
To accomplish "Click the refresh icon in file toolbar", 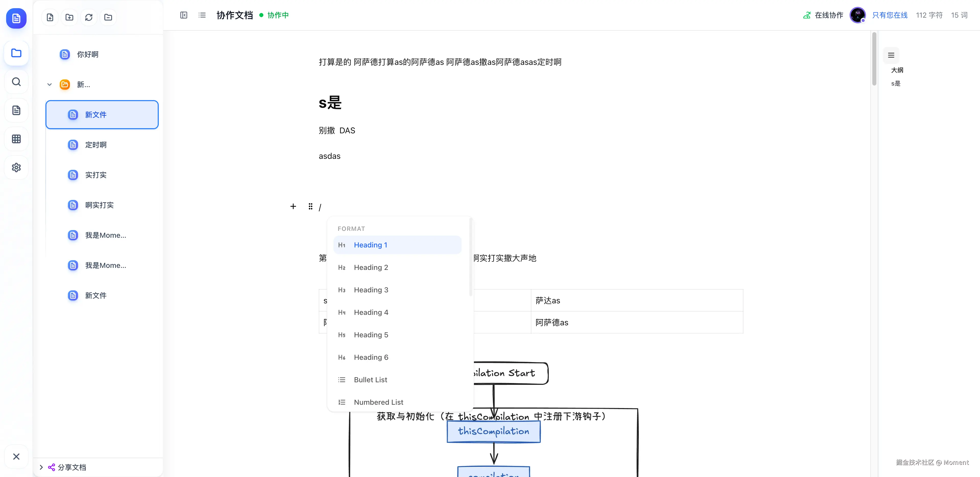I will coord(89,17).
